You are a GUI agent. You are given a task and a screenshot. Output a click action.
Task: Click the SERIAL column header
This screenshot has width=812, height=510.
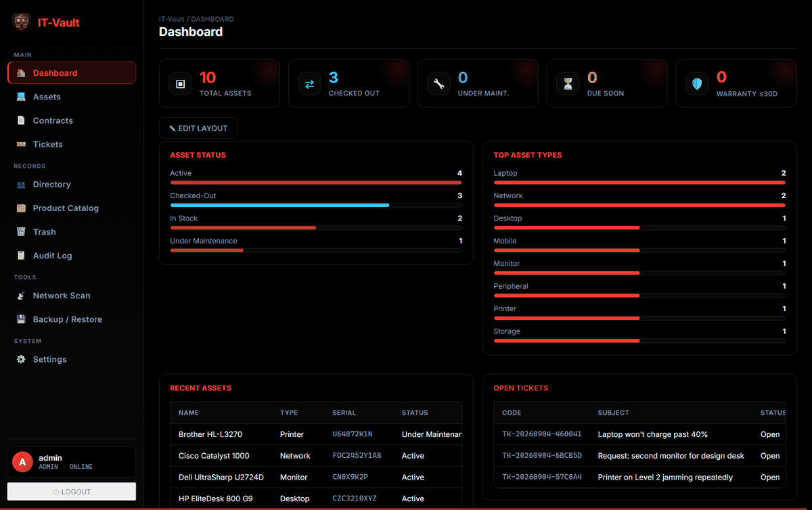[x=344, y=413]
